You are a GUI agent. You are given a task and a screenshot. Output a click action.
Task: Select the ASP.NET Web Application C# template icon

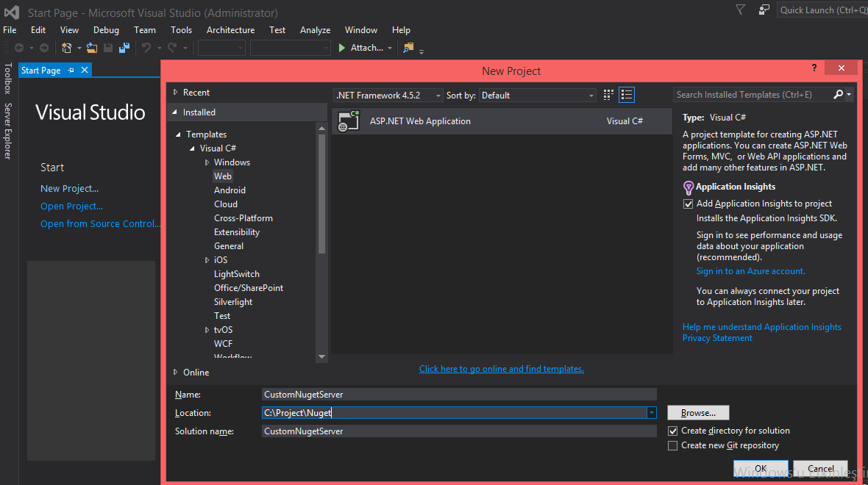(x=347, y=121)
